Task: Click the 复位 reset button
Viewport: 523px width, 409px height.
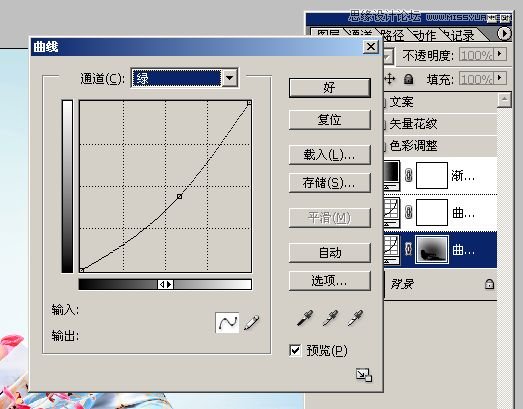Action: (330, 120)
